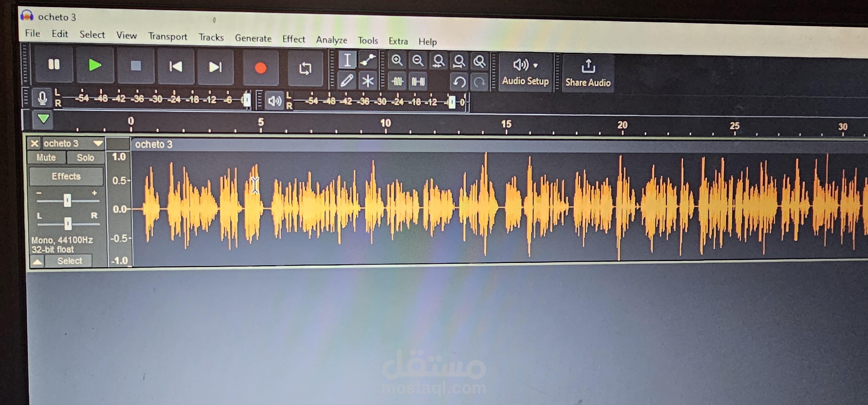
Task: Click the vertical scale 1.0 label
Action: (x=119, y=157)
